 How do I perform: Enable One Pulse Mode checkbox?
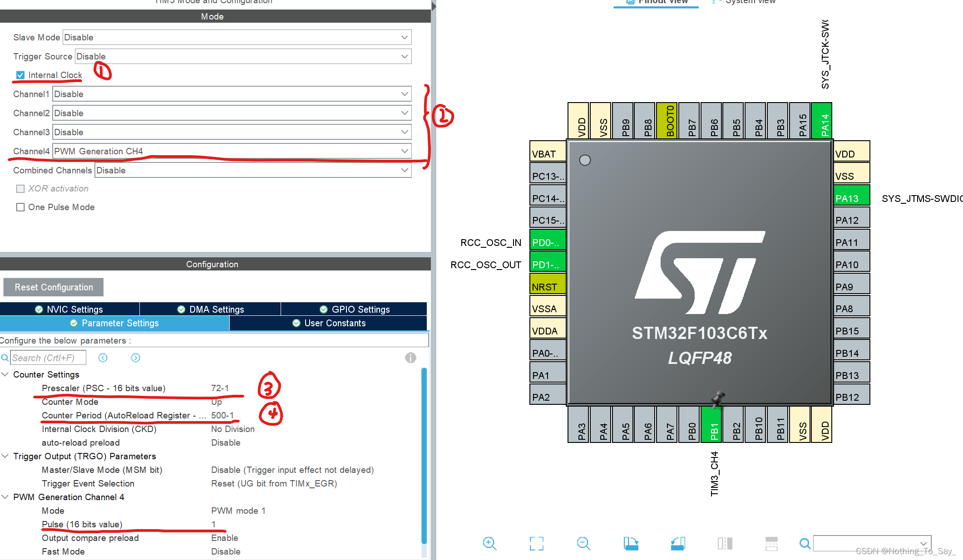click(x=20, y=207)
